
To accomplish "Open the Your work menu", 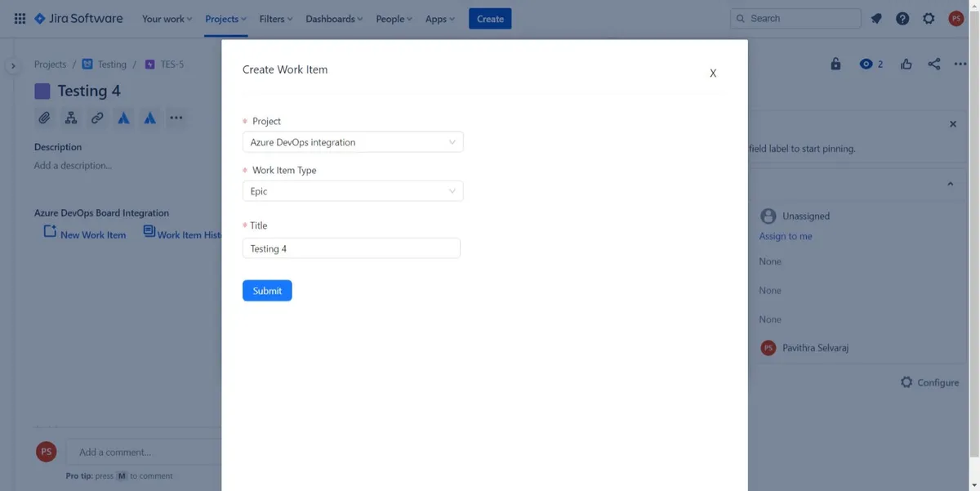I will pyautogui.click(x=167, y=18).
